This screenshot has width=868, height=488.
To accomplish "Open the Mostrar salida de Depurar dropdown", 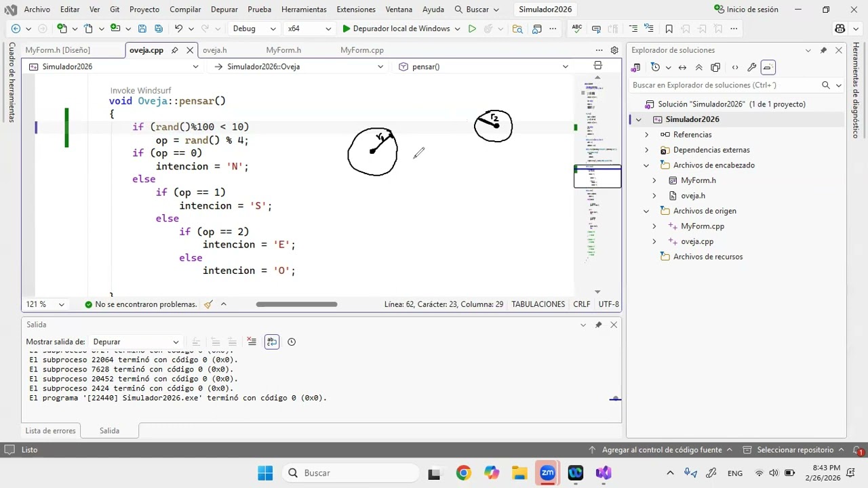I will [136, 342].
